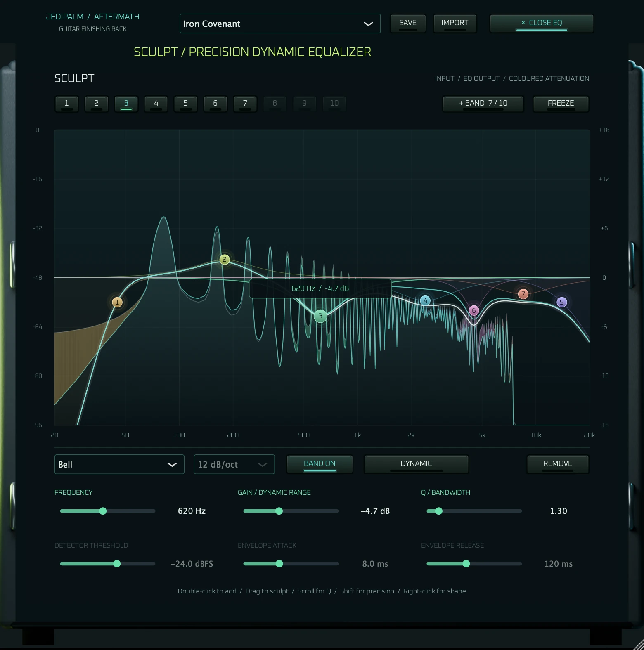Add a band with + BAND 7/10
This screenshot has height=650, width=644.
pos(483,104)
